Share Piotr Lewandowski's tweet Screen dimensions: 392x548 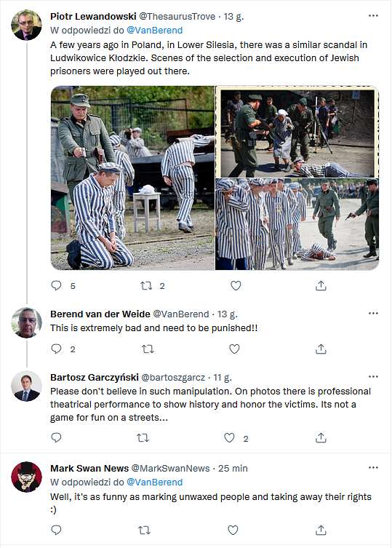coord(321,285)
